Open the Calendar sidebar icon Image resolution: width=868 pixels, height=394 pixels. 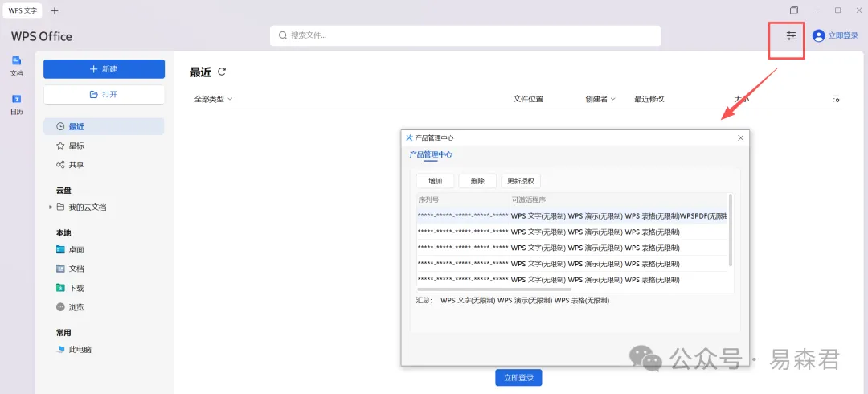17,105
